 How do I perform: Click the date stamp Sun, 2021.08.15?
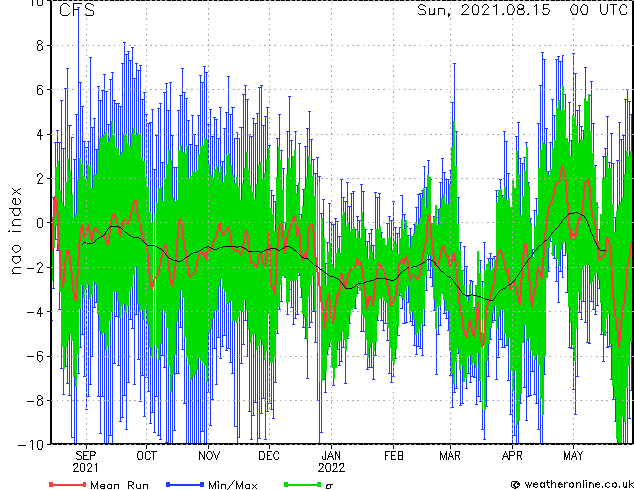[484, 10]
